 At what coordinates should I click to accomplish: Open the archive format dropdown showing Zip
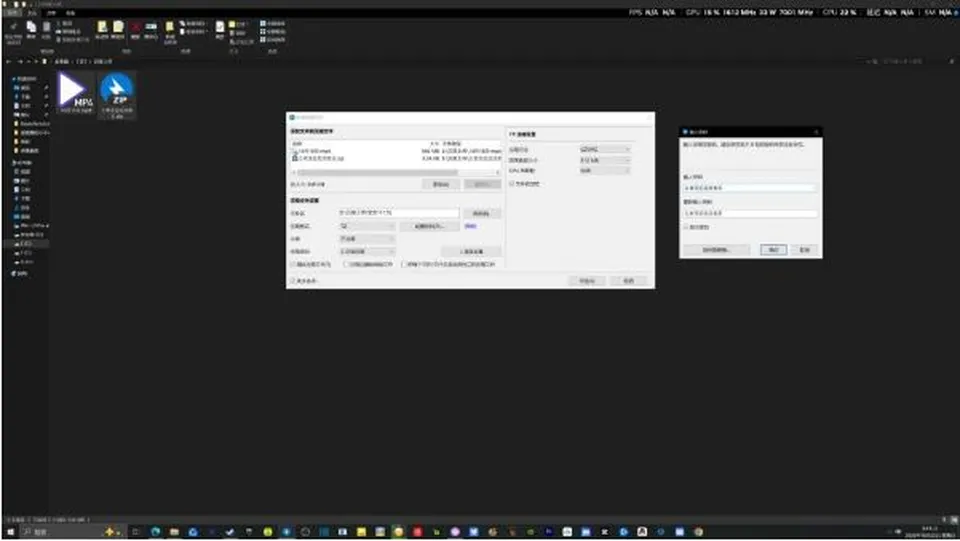367,226
